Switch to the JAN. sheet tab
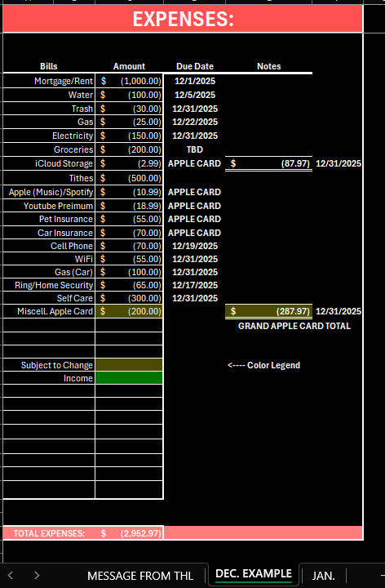The height and width of the screenshot is (588, 385). coord(324,576)
